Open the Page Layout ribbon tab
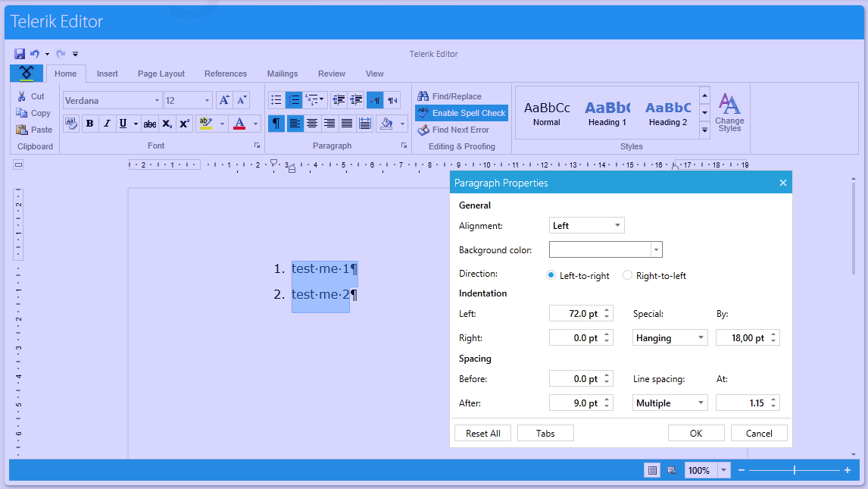The image size is (868, 489). 161,74
